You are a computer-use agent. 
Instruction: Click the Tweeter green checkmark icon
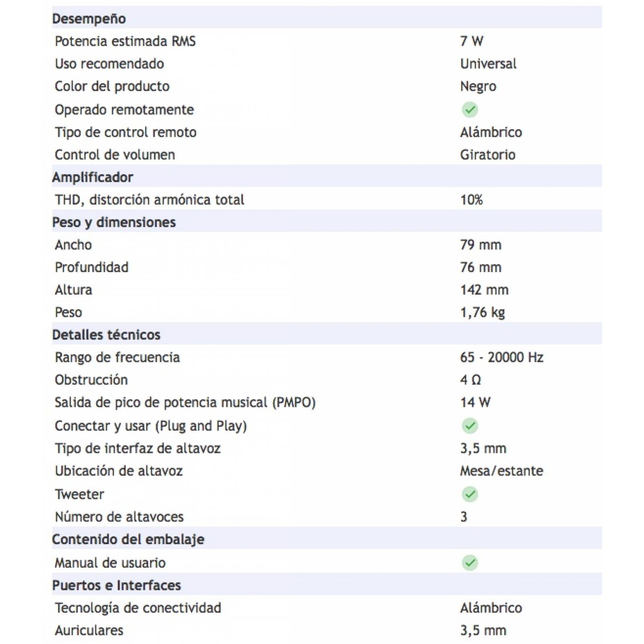(x=470, y=494)
